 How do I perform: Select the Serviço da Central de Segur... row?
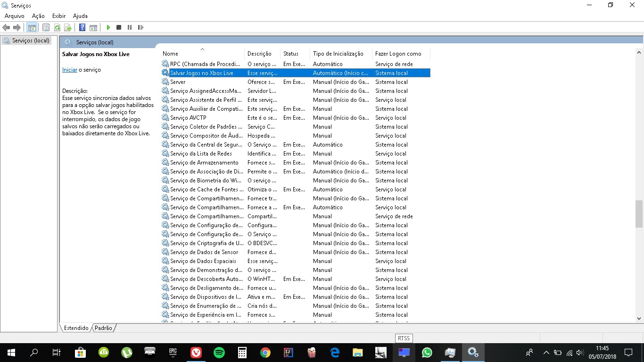coord(296,145)
